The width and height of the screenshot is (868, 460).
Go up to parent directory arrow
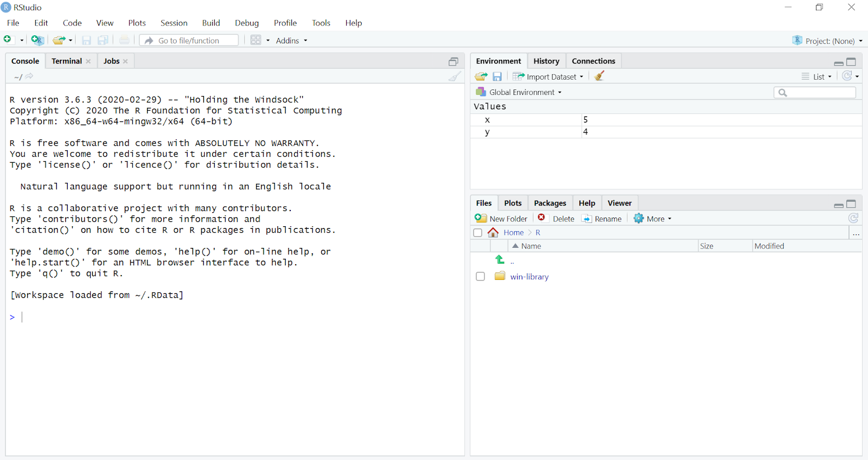pos(500,260)
